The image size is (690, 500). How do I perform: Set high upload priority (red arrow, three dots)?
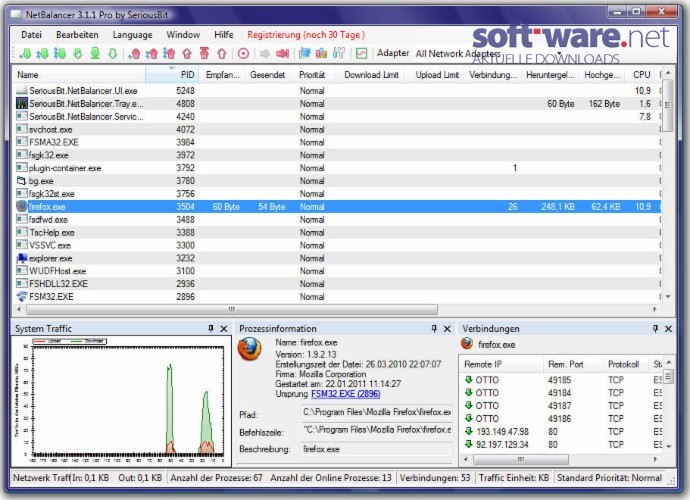point(169,54)
